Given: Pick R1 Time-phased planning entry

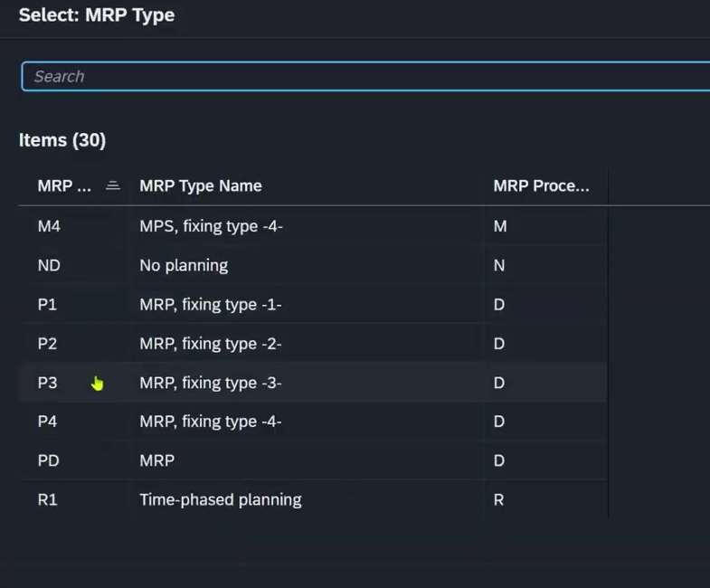Looking at the screenshot, I should [313, 499].
